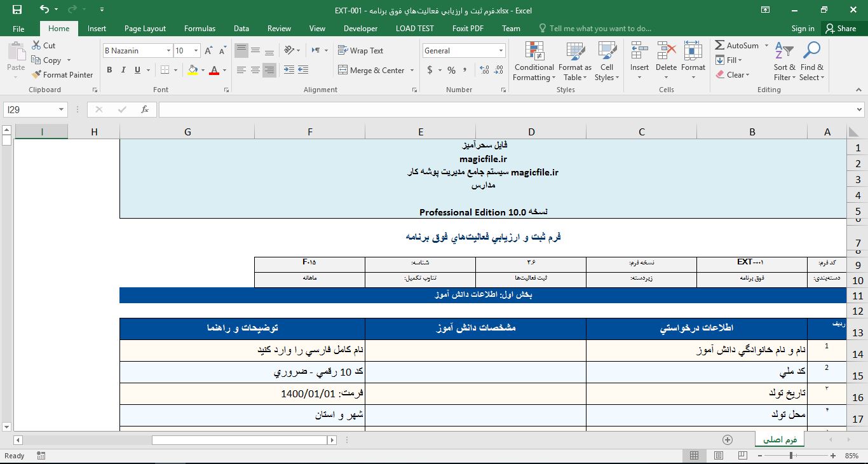Toggle Page Layout view in status bar
Screen dimensions: 868x464
pyautogui.click(x=718, y=455)
